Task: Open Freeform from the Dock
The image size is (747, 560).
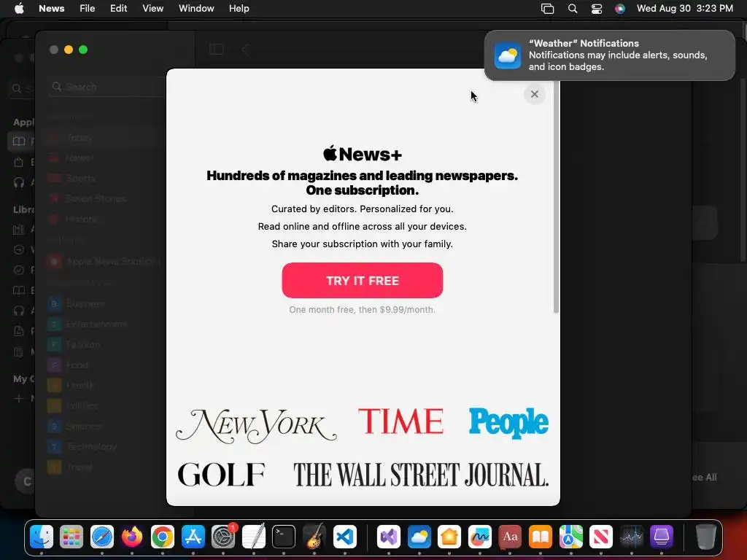Action: click(480, 537)
